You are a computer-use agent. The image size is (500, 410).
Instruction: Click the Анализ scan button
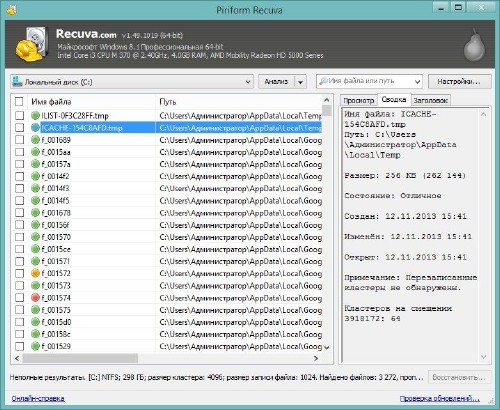(276, 82)
